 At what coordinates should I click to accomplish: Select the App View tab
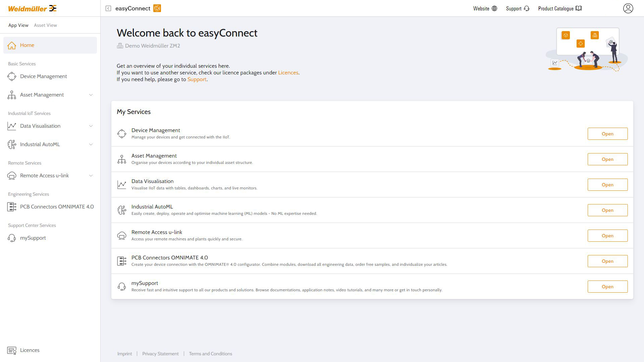pyautogui.click(x=18, y=25)
